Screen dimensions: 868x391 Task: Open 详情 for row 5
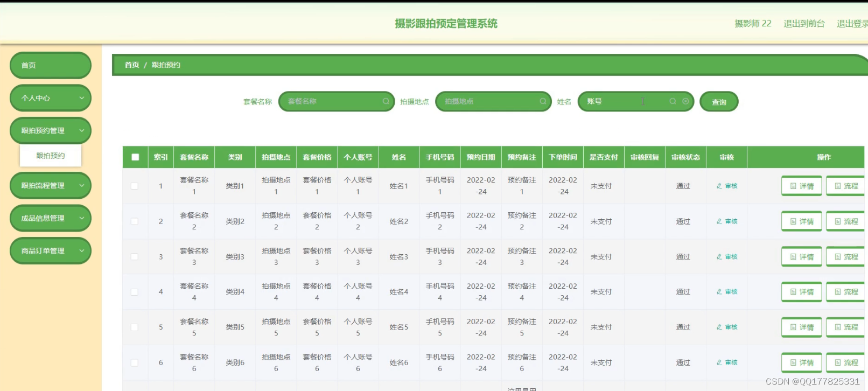coord(802,327)
